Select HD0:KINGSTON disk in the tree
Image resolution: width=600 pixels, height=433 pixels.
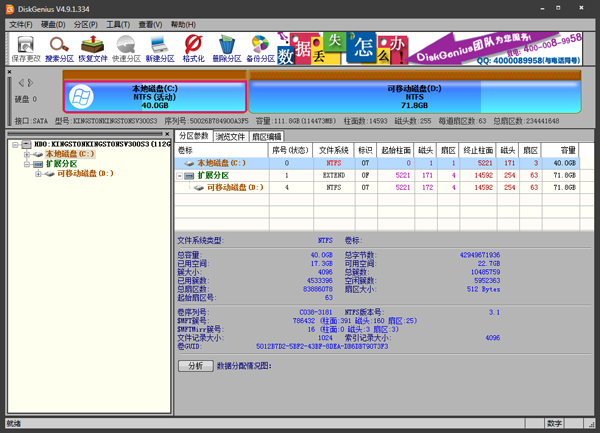click(103, 144)
